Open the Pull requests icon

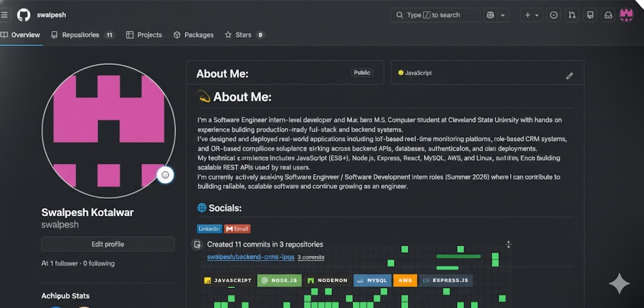click(572, 15)
